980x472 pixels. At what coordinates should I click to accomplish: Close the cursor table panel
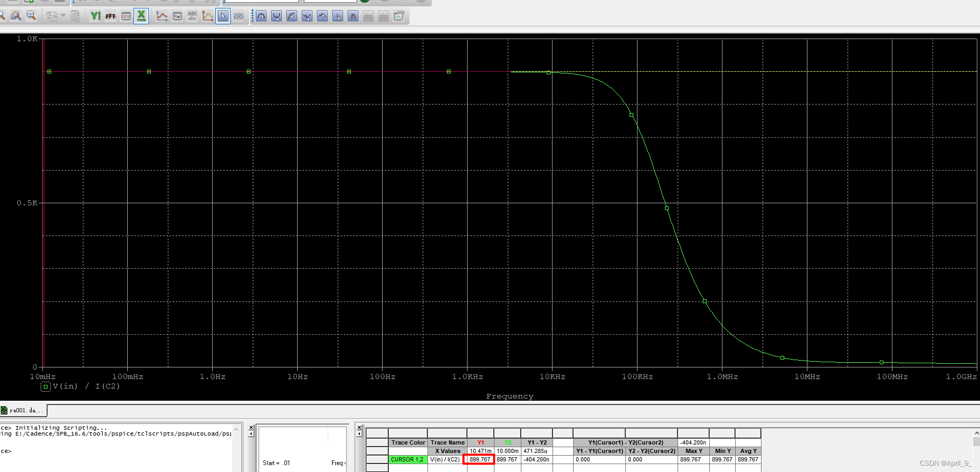pos(359,427)
